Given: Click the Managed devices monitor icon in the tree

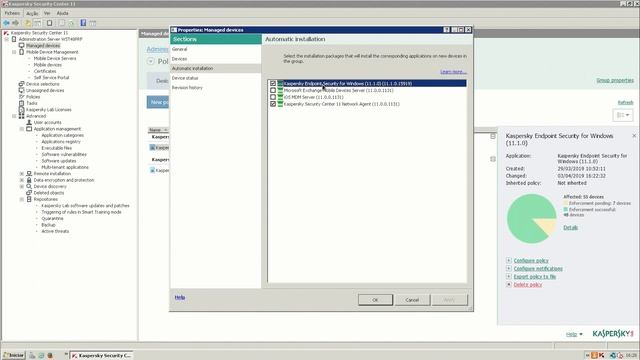Looking at the screenshot, I should (22, 45).
